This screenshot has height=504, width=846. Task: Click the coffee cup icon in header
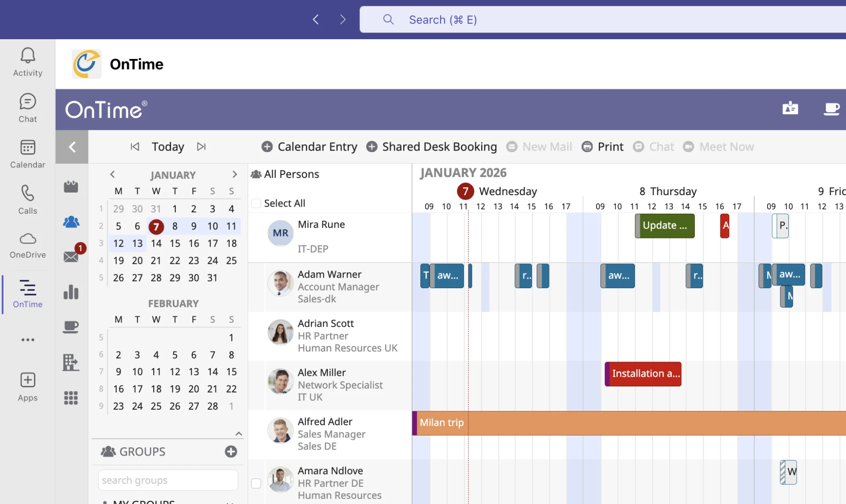click(x=831, y=108)
